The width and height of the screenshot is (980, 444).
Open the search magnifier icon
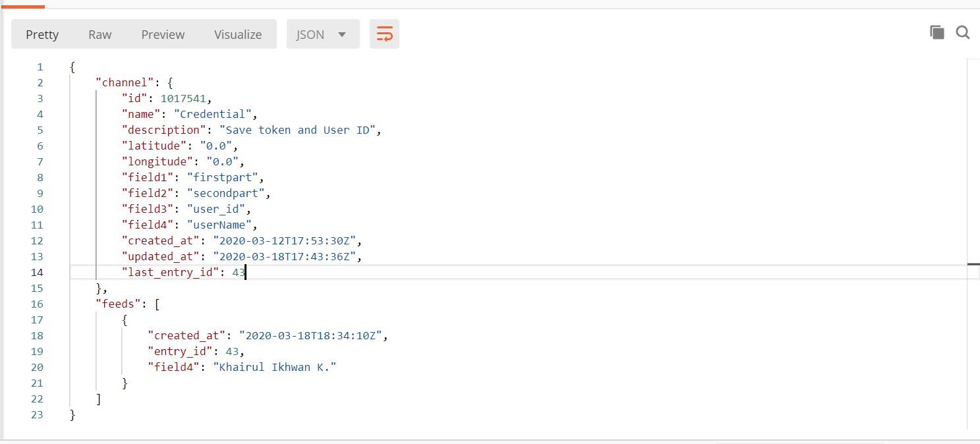click(962, 32)
